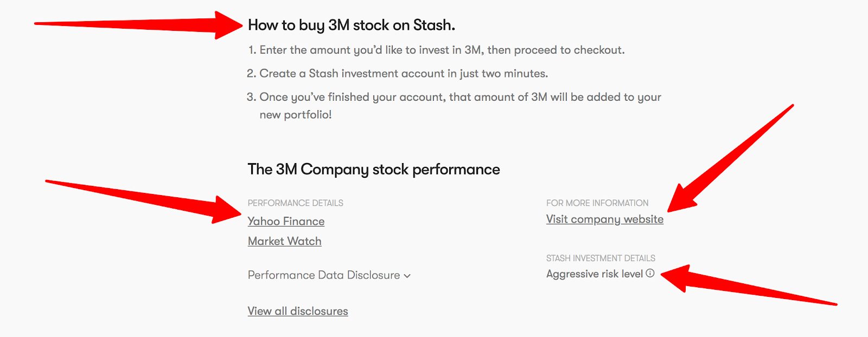The width and height of the screenshot is (868, 337).
Task: Click the PERFORMANCE DETAILS label
Action: click(295, 203)
